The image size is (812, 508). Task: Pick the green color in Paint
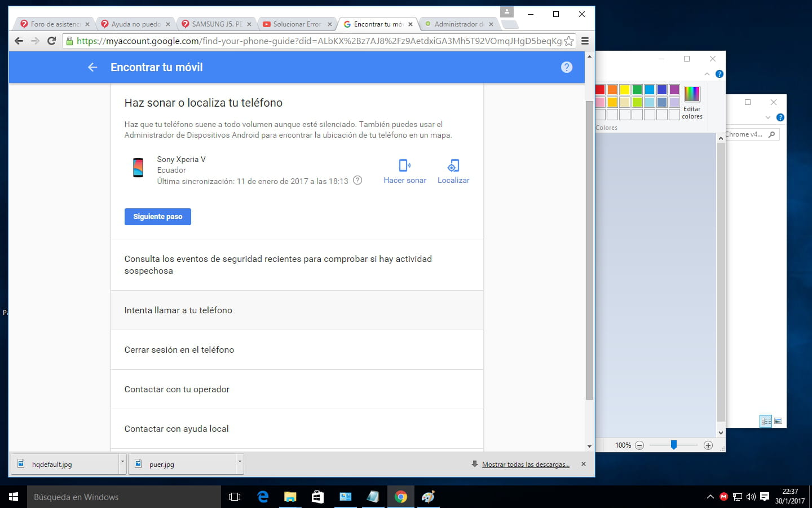tap(637, 90)
